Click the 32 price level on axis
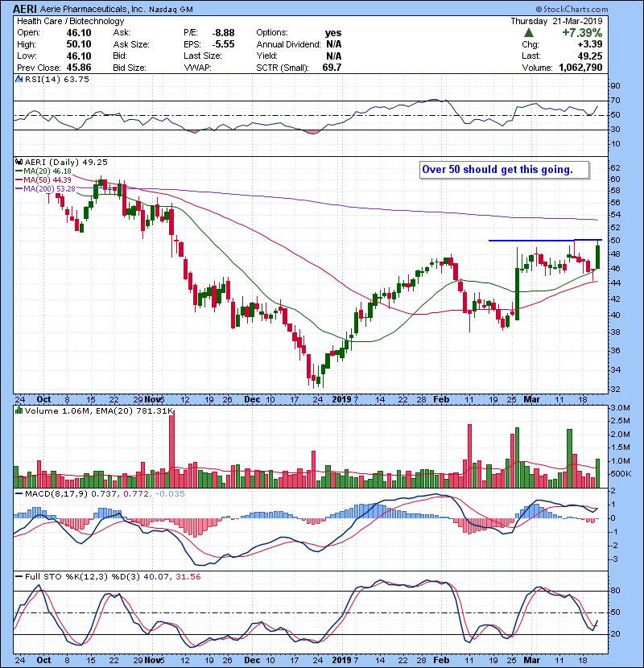 tap(615, 389)
